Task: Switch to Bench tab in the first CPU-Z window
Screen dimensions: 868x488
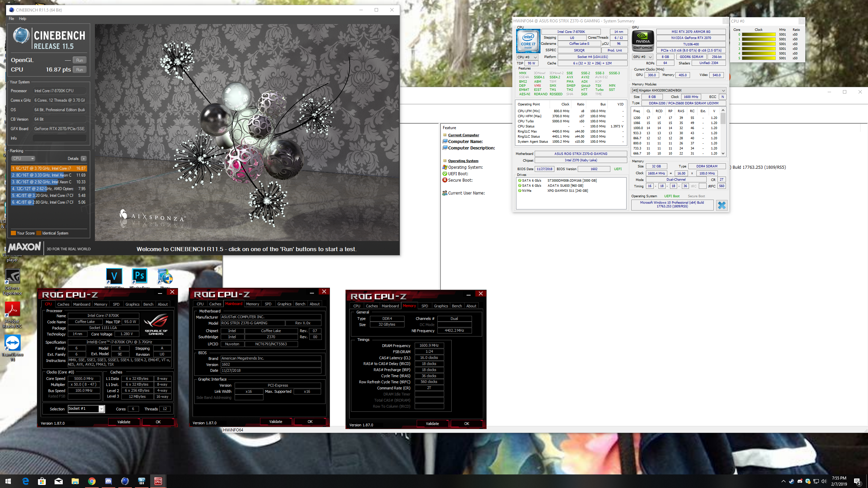Action: tap(148, 304)
